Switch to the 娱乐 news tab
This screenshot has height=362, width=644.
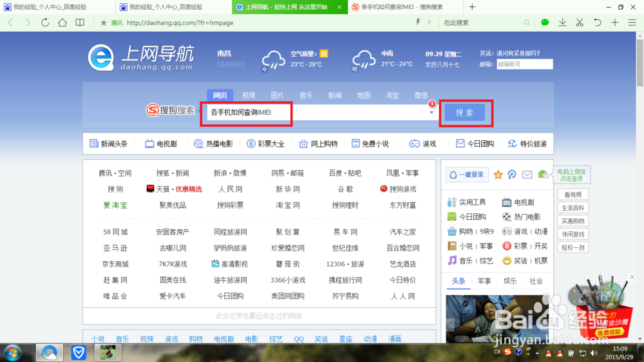click(510, 281)
